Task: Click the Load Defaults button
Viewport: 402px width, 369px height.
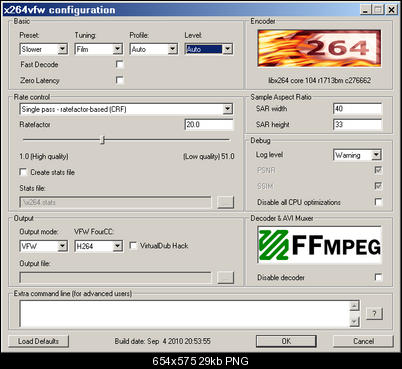Action: point(38,341)
